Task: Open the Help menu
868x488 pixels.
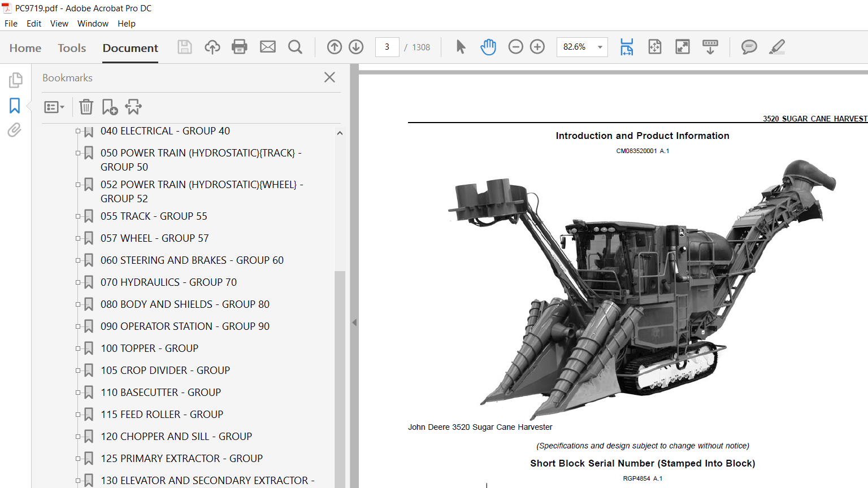Action: coord(127,24)
